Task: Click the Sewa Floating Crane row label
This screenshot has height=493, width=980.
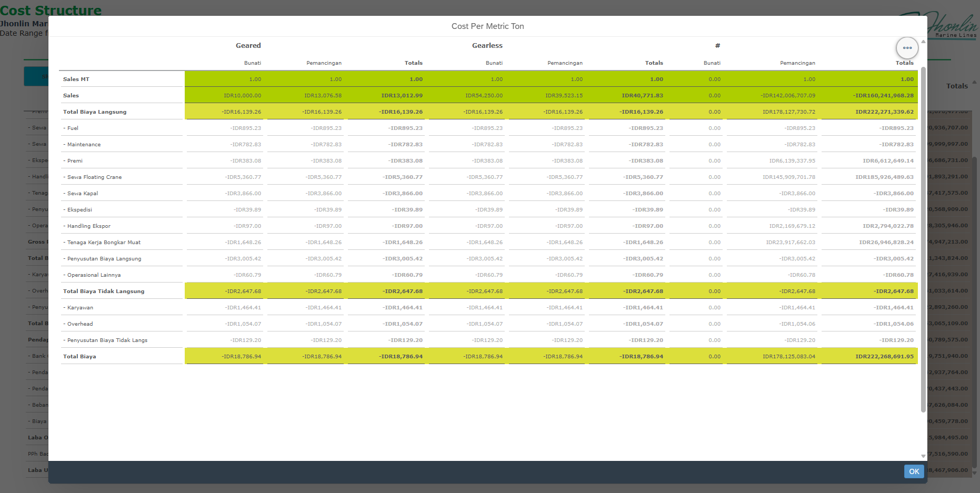Action: (92, 177)
